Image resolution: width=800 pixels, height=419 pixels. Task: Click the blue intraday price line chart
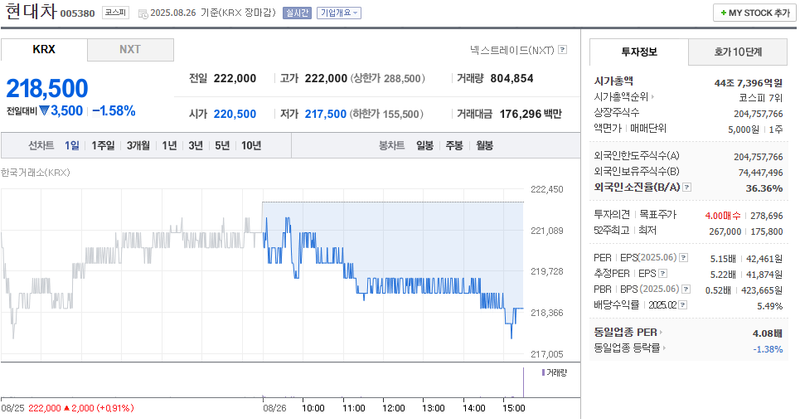point(393,278)
